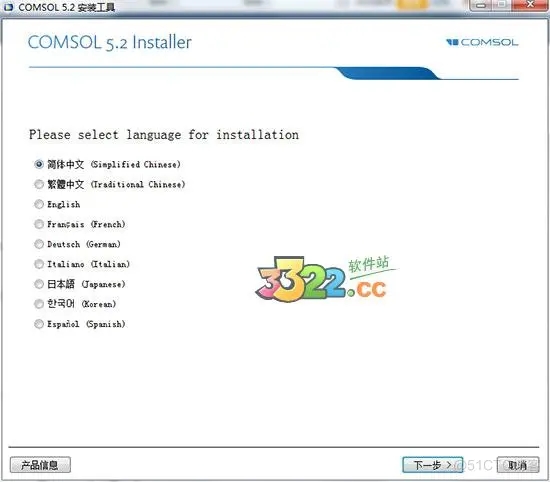Image resolution: width=550 pixels, height=482 pixels.
Task: Close the installer window
Action: point(530,5)
